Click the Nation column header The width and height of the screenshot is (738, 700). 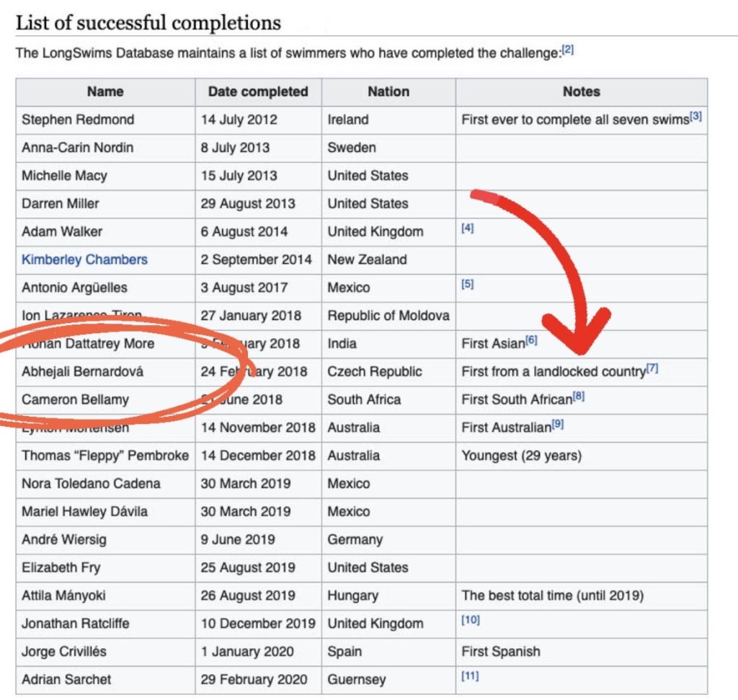coord(388,92)
